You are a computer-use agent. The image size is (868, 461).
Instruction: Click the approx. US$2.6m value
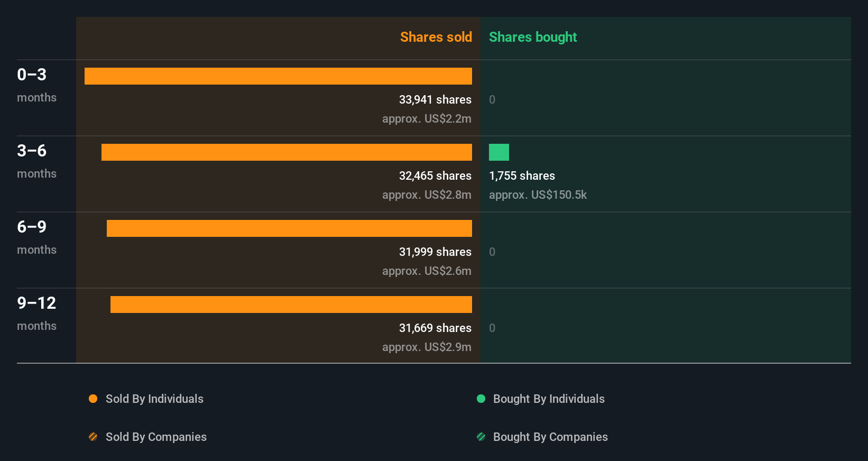[427, 271]
